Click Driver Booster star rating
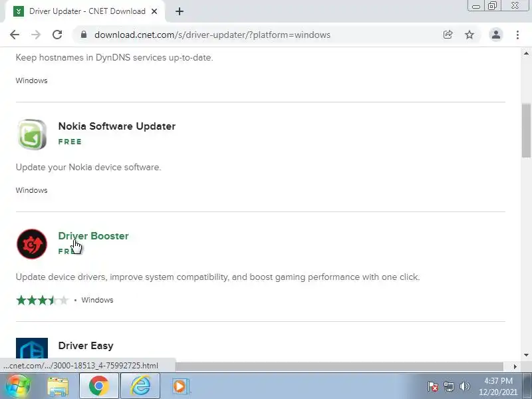Image resolution: width=532 pixels, height=399 pixels. (x=42, y=301)
